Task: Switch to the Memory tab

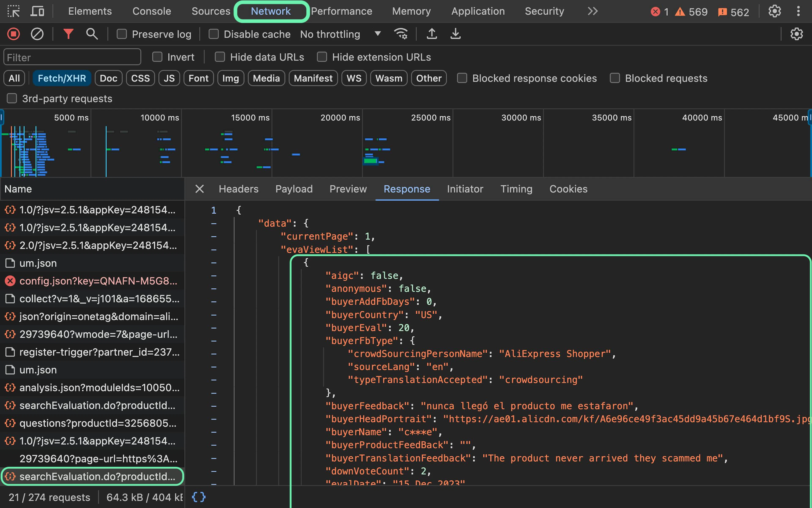Action: 411,11
